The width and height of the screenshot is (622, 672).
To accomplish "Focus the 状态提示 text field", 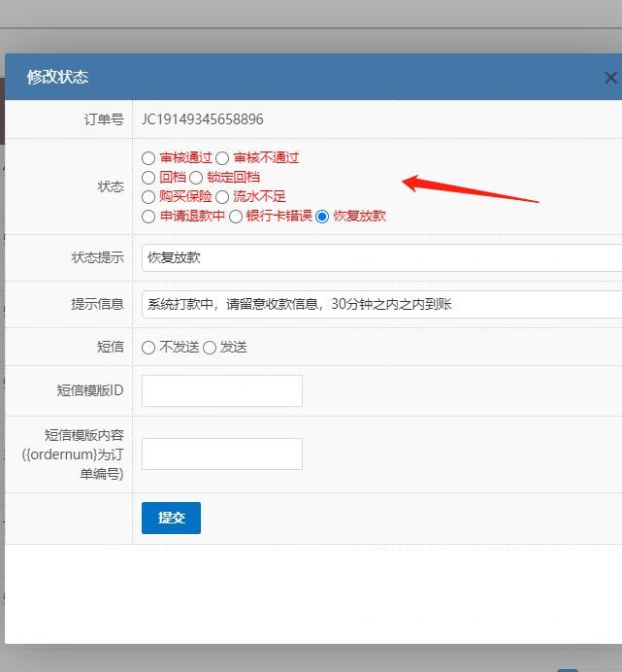I will click(380, 258).
